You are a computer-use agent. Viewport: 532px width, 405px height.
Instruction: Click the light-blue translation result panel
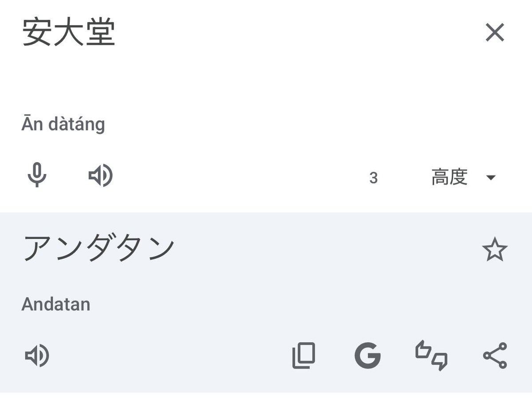(266, 302)
